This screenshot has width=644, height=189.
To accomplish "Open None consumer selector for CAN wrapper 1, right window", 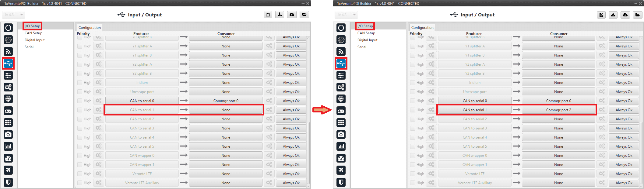I will pyautogui.click(x=558, y=165).
